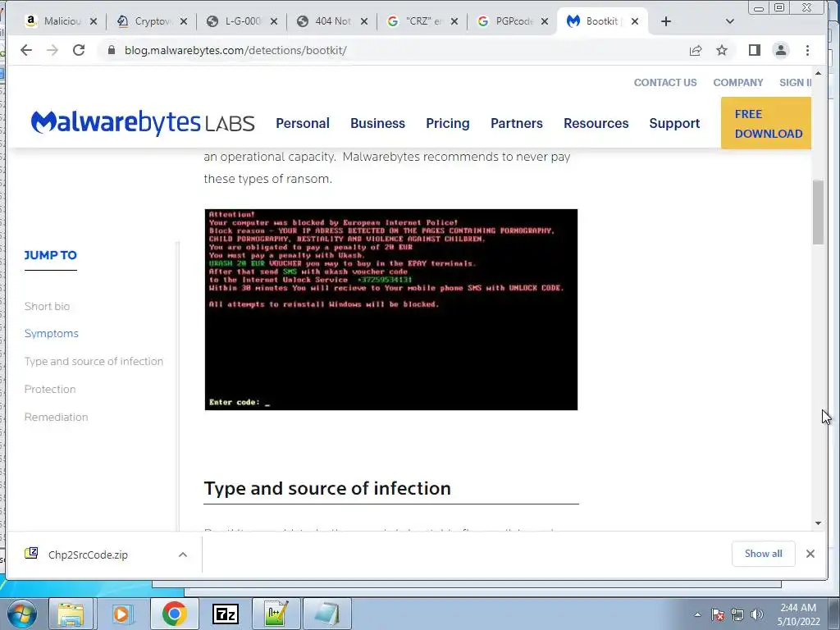Click the Malwarebytes Labs logo
Image resolution: width=840 pixels, height=630 pixels.
143,123
